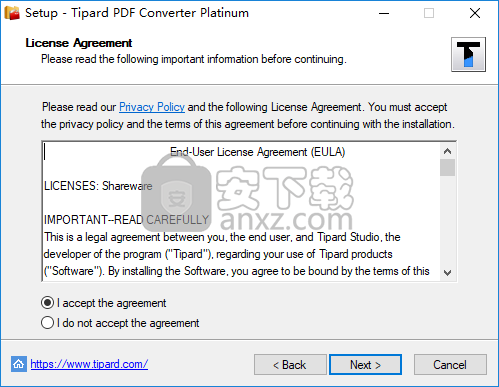Click the Next > button
This screenshot has width=499, height=387.
[365, 365]
